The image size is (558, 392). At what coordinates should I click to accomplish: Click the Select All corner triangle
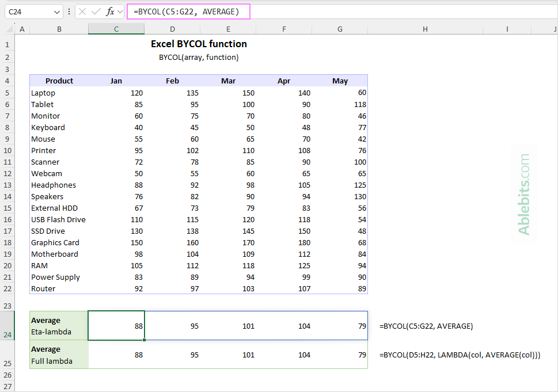pyautogui.click(x=7, y=29)
